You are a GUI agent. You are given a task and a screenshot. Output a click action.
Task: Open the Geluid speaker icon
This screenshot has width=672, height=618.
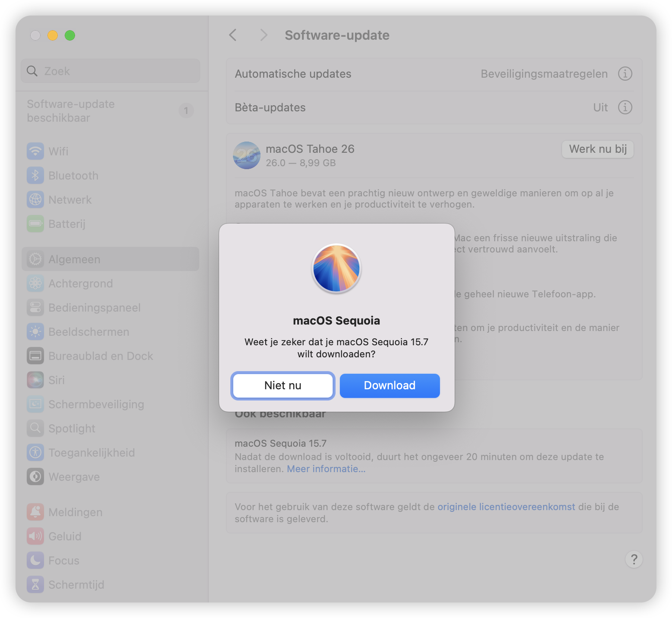[35, 536]
